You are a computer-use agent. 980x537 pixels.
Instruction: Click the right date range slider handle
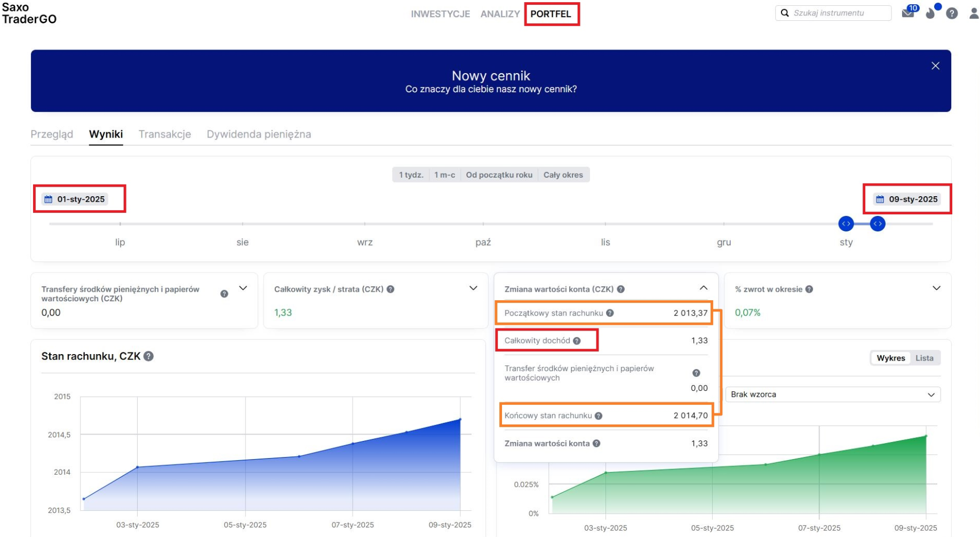click(x=878, y=223)
